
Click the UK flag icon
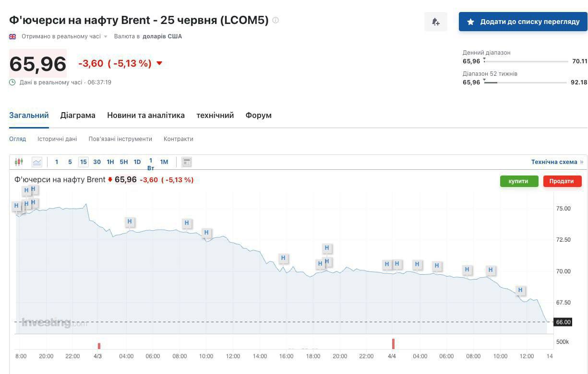point(12,36)
